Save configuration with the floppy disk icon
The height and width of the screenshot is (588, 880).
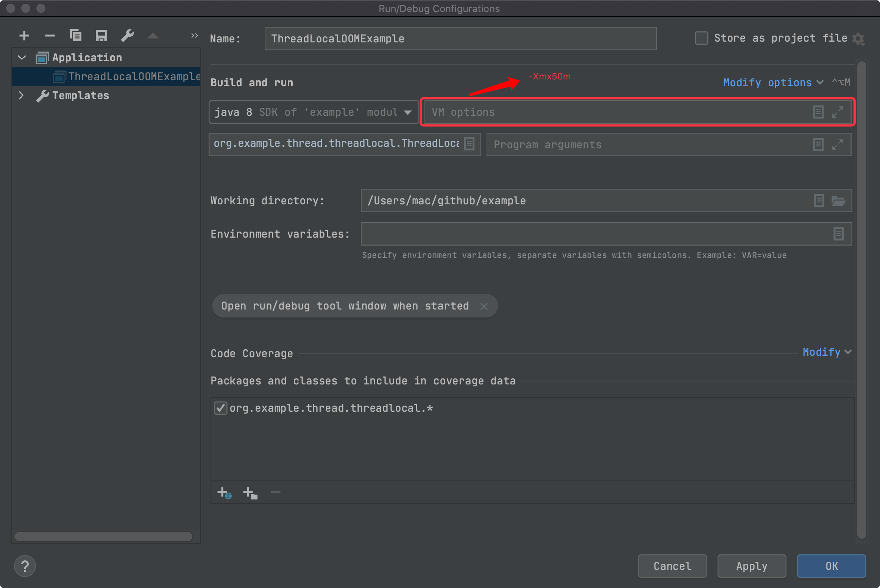(x=101, y=36)
